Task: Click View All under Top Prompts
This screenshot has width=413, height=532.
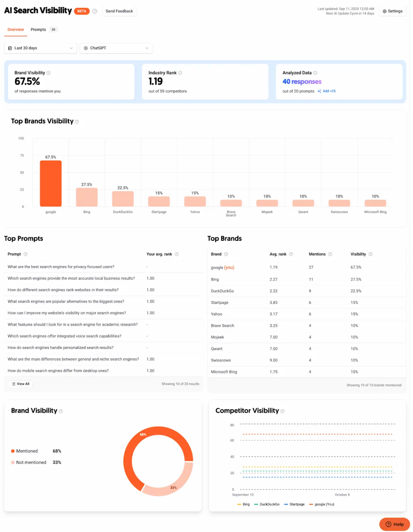Action: pos(20,384)
